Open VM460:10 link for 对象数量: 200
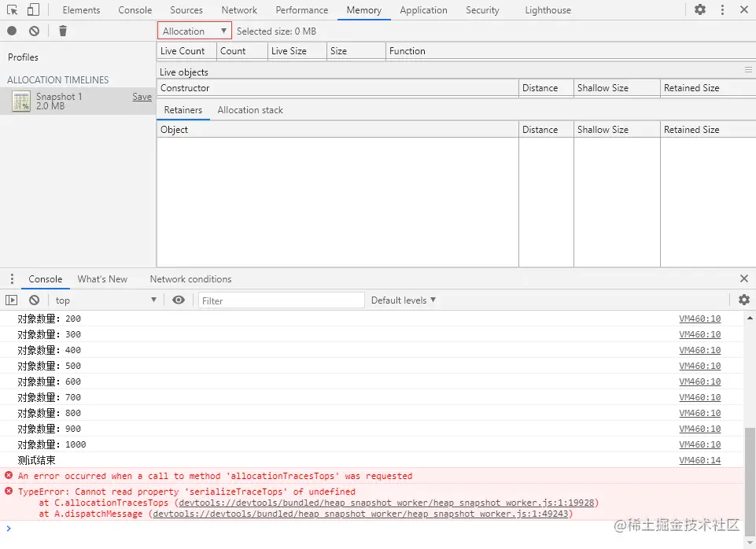This screenshot has height=549, width=756. pos(699,318)
